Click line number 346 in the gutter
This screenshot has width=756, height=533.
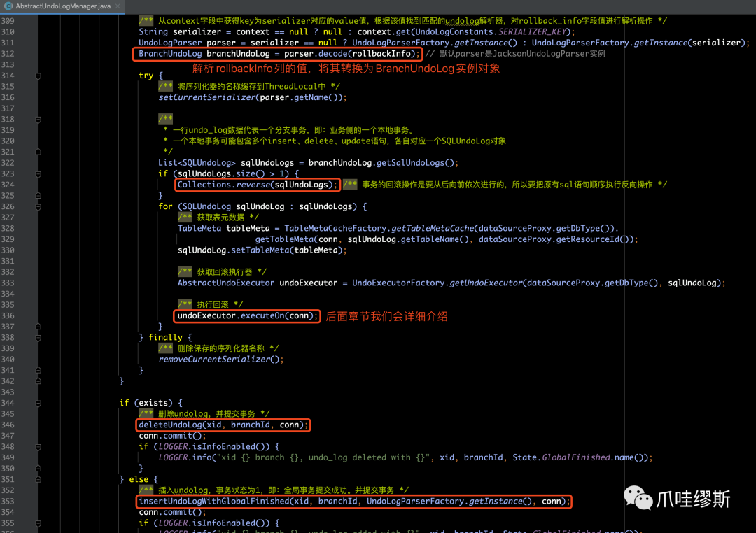[8, 425]
